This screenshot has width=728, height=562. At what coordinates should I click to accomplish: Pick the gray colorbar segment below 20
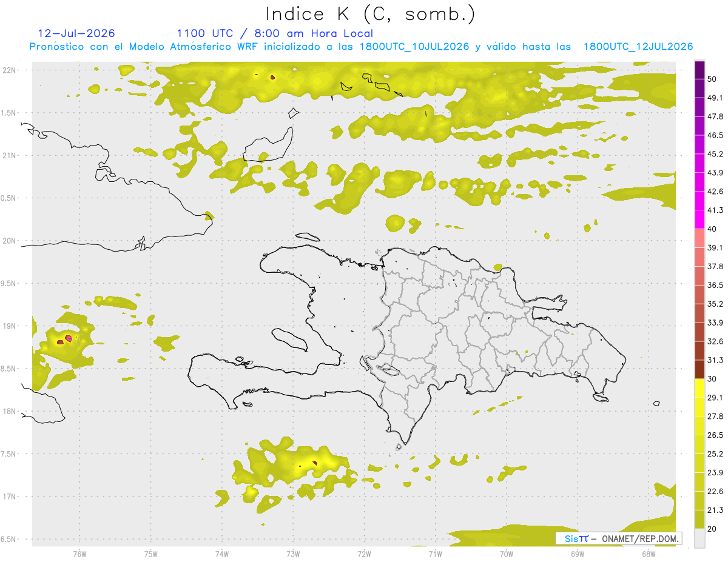click(699, 538)
